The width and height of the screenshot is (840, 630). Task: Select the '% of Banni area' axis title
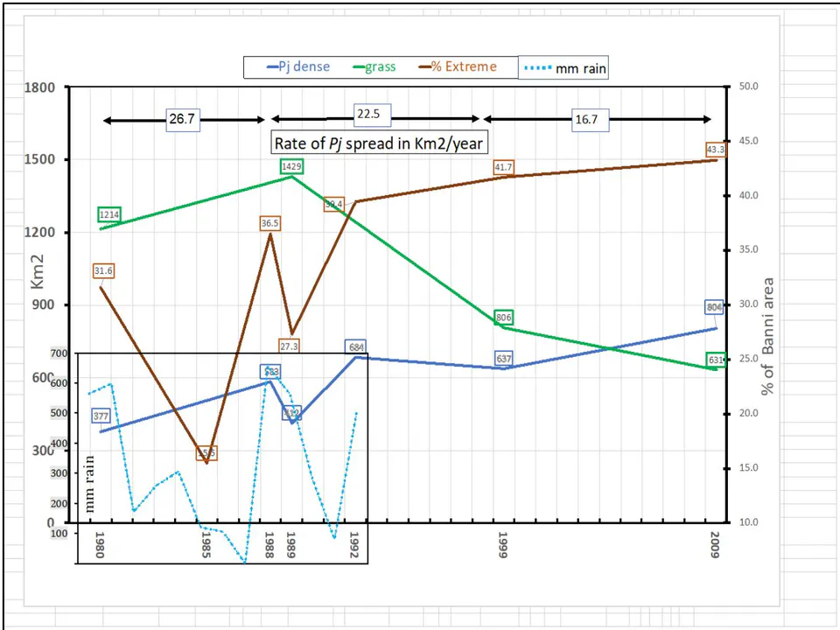tap(767, 336)
